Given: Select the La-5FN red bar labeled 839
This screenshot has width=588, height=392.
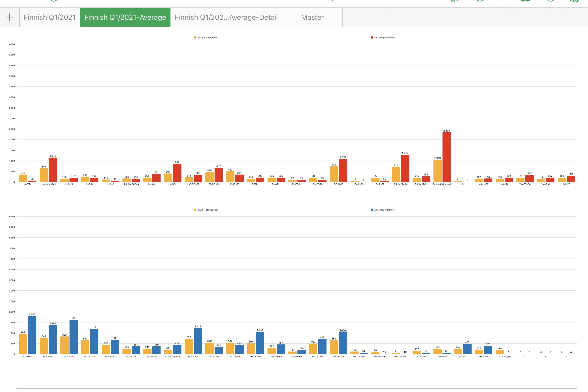Looking at the screenshot, I should click(x=177, y=173).
